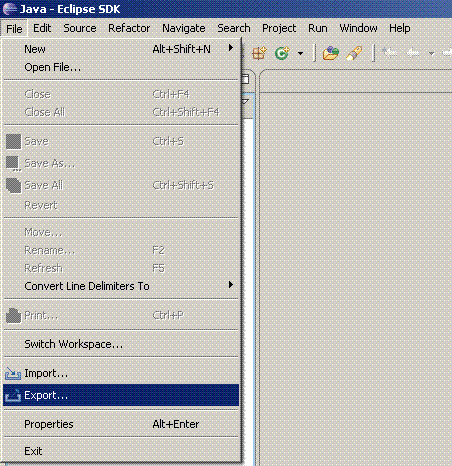The width and height of the screenshot is (452, 466).
Task: Open the Window menu in menu bar
Action: (358, 28)
